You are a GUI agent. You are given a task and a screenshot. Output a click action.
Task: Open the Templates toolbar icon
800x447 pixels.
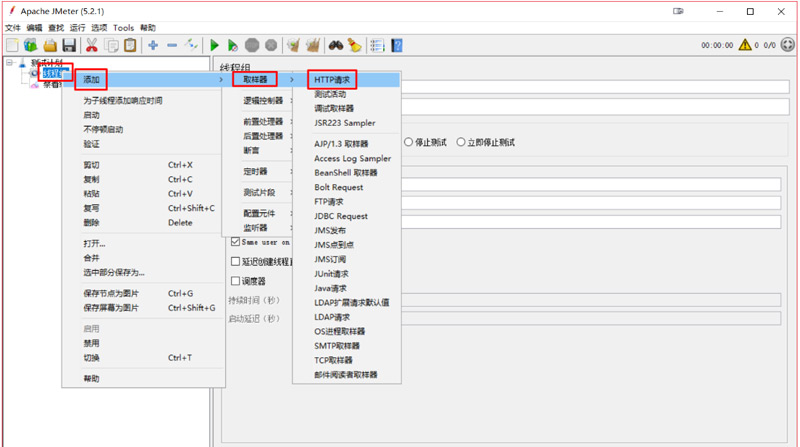coord(31,45)
